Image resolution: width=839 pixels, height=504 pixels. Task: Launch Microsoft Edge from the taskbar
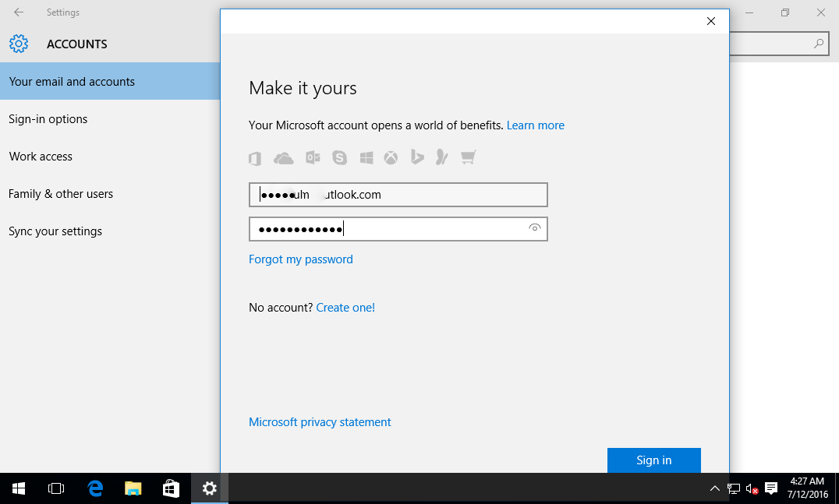[x=95, y=488]
